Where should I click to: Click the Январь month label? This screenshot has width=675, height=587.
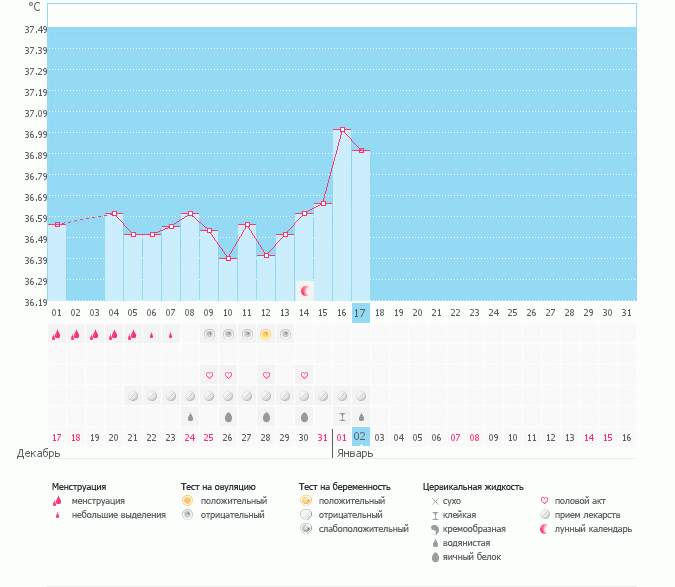click(x=355, y=454)
